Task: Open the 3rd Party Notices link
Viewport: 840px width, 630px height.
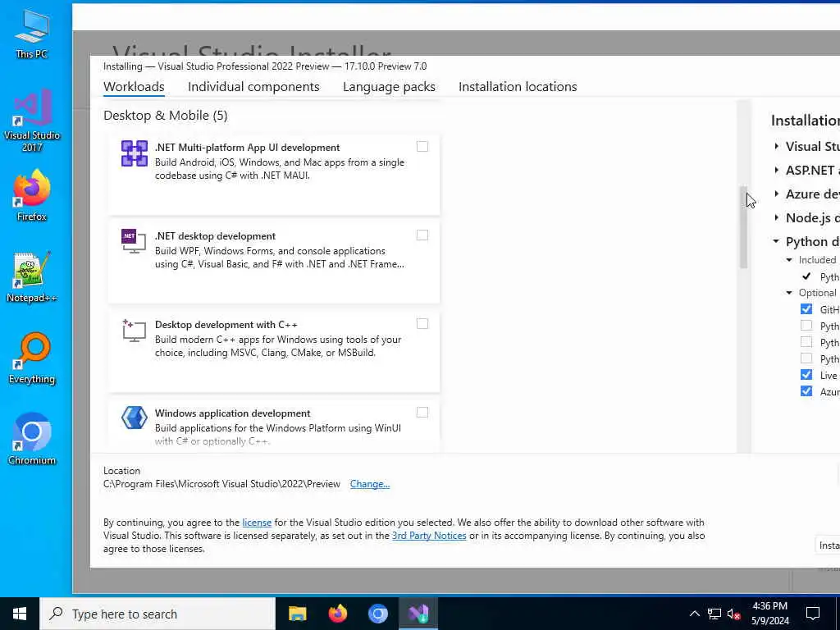Action: click(429, 536)
